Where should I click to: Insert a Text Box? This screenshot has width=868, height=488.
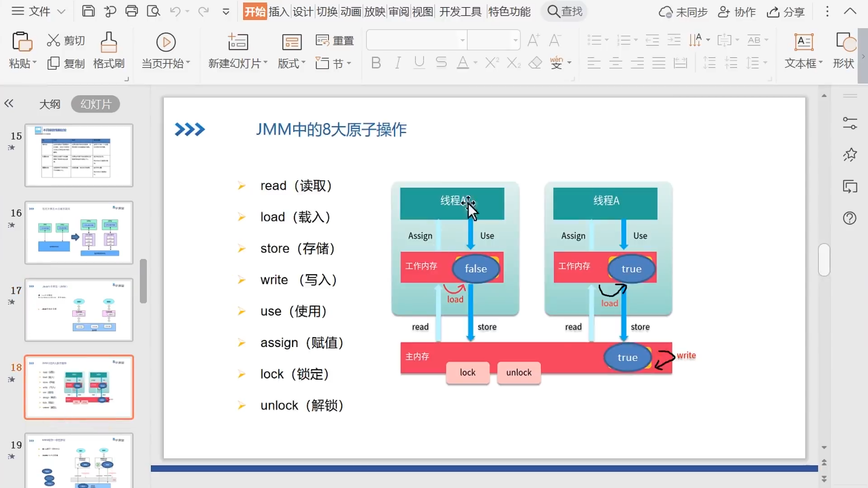pyautogui.click(x=803, y=42)
